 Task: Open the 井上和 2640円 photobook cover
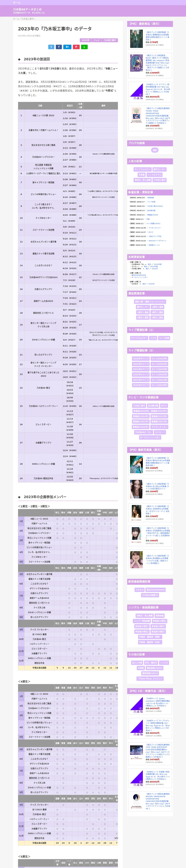coord(136,489)
